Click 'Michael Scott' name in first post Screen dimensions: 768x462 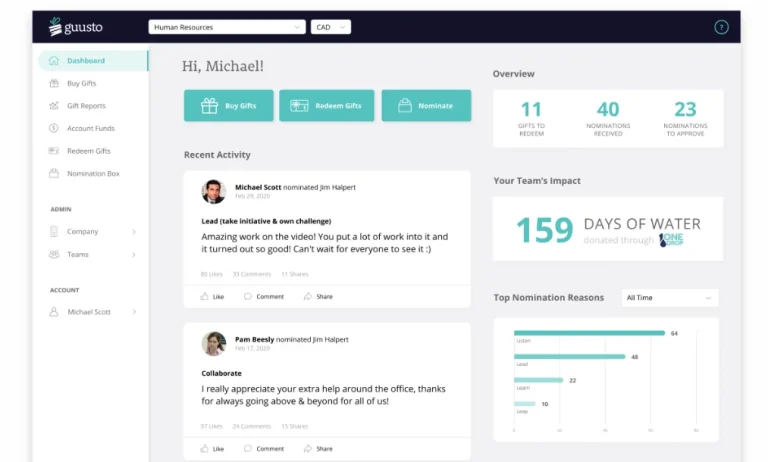pyautogui.click(x=258, y=187)
